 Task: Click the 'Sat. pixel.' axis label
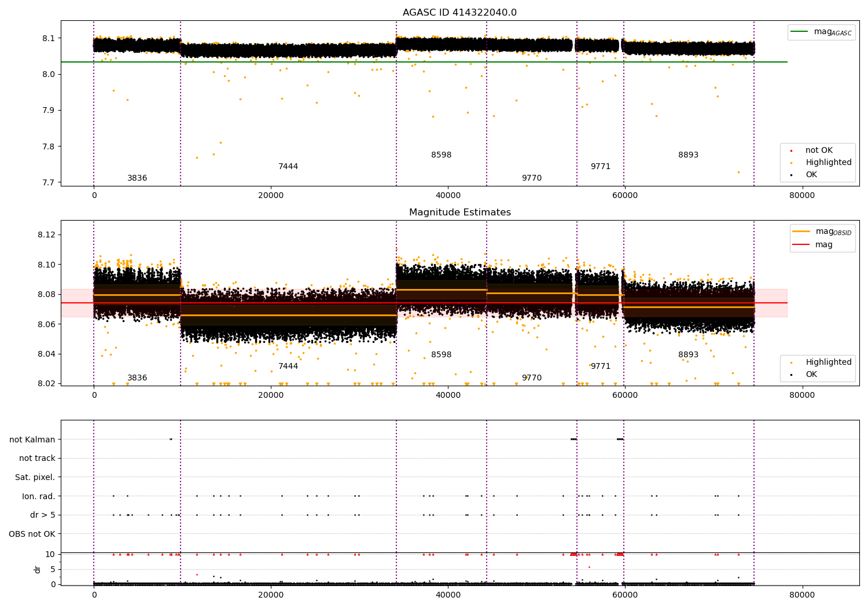35,478
